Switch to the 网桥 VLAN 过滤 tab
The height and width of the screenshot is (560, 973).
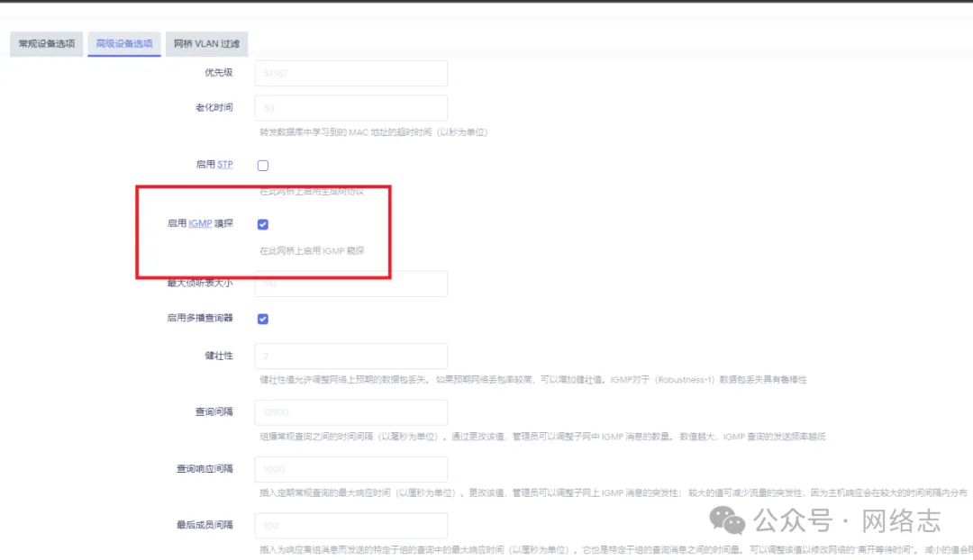click(x=206, y=43)
